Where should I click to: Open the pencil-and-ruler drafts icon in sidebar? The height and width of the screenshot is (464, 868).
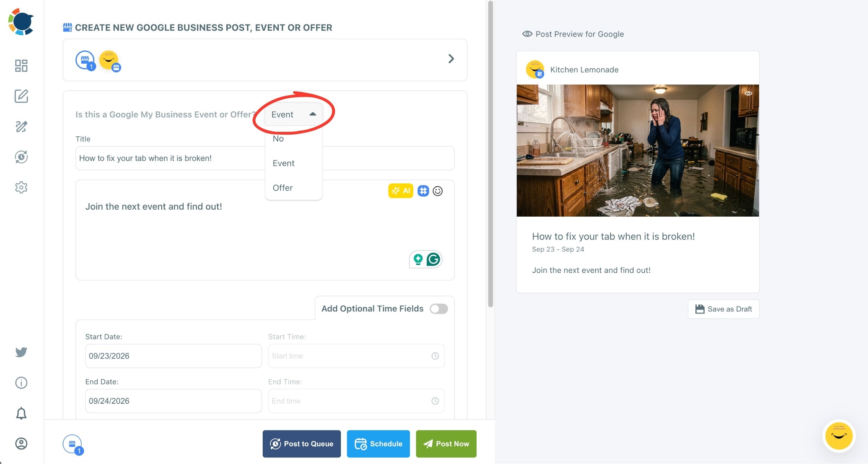pyautogui.click(x=21, y=127)
